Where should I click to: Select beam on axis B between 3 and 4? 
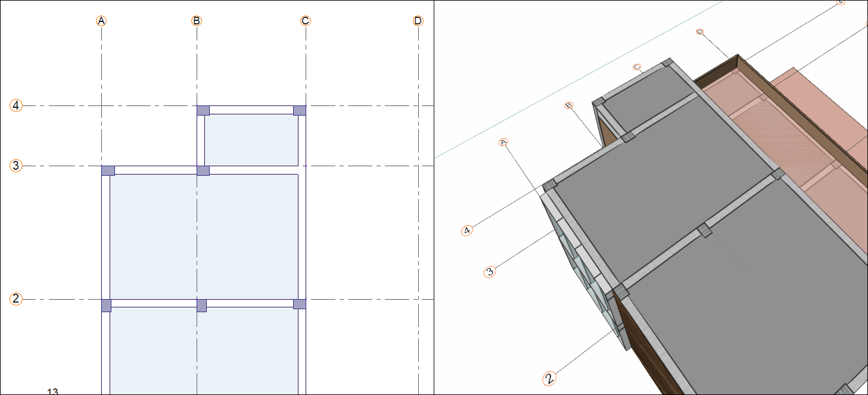(x=201, y=141)
